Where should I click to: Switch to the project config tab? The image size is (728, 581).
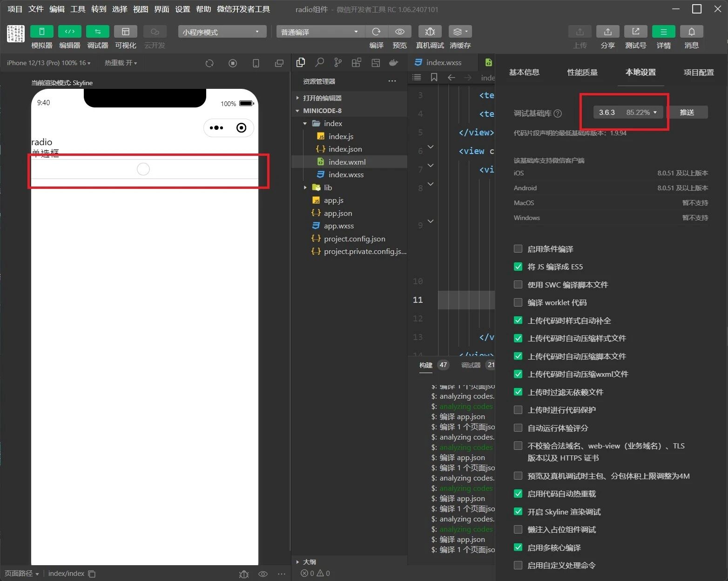coord(699,72)
